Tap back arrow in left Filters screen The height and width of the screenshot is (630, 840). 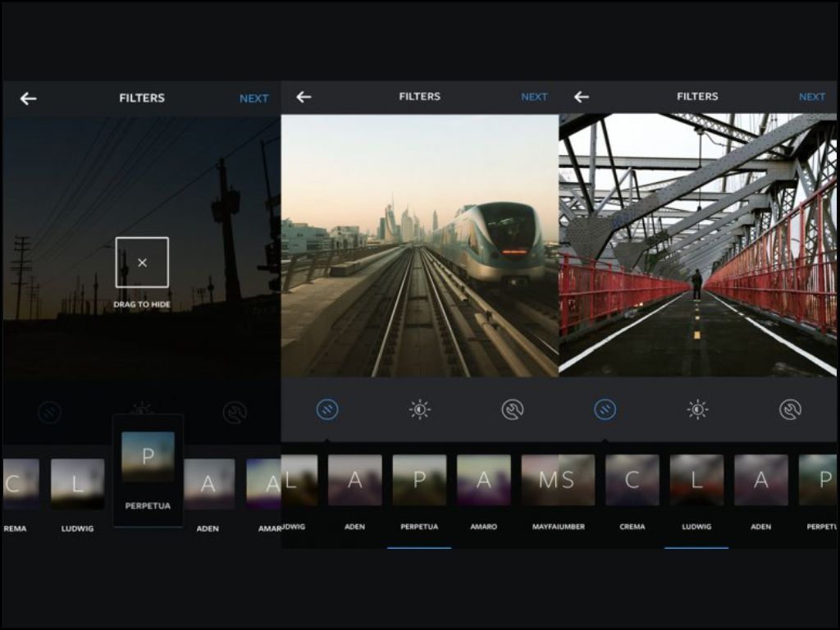(29, 98)
